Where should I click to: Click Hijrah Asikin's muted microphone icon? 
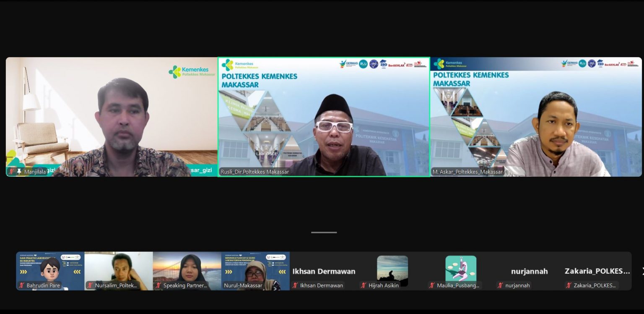click(x=364, y=285)
